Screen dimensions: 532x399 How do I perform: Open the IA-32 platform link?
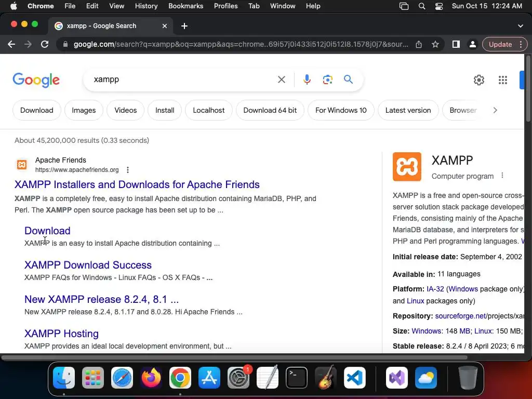click(435, 289)
